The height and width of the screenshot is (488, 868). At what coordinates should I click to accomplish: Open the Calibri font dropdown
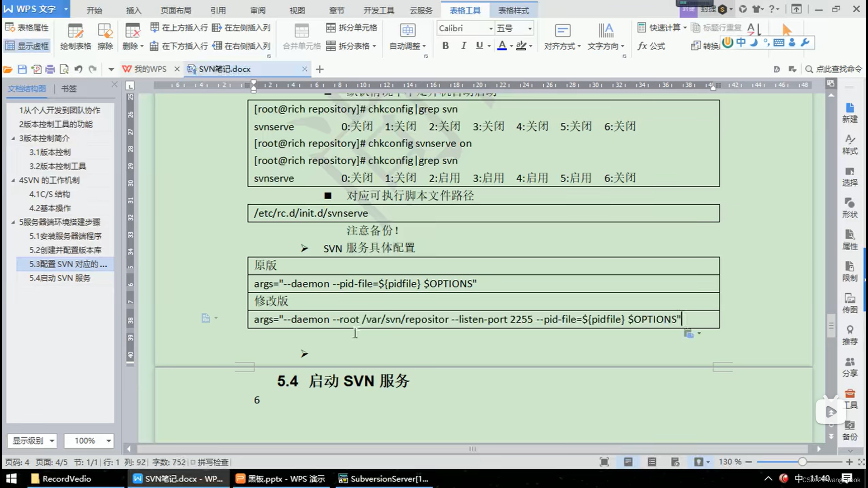[x=491, y=28]
